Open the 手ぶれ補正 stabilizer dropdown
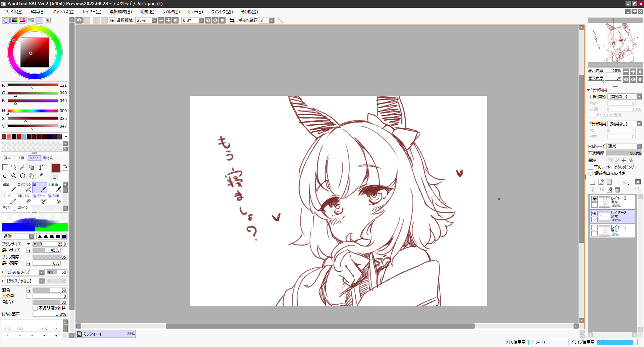This screenshot has width=644, height=347. click(x=271, y=20)
